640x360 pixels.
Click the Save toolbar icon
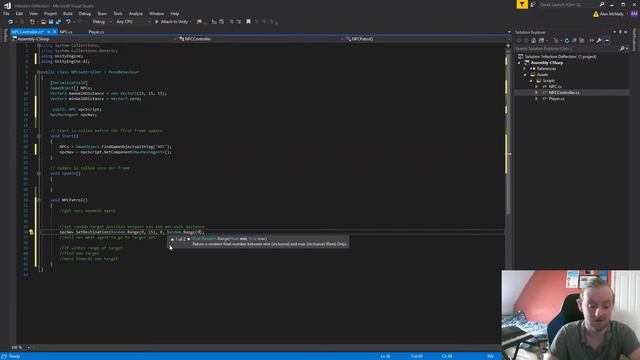[x=51, y=22]
